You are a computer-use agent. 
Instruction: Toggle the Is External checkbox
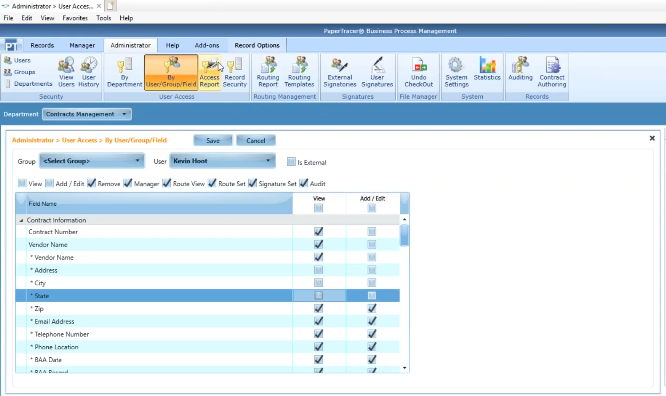291,162
